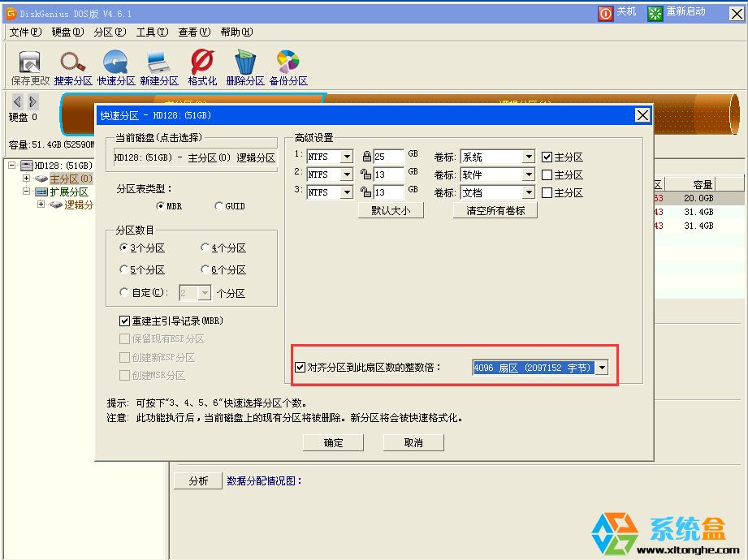Viewport: 748px width, 560px height.
Task: Open file system dropdown for partition 3
Action: [x=348, y=192]
